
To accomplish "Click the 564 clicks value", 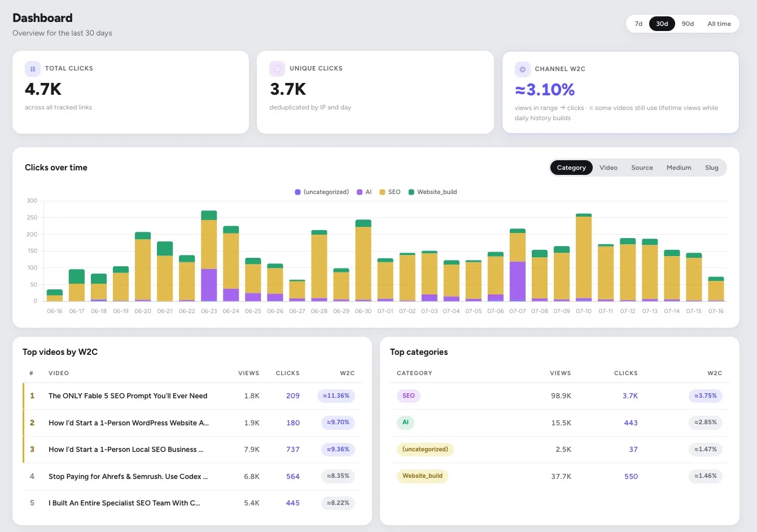I will [293, 477].
